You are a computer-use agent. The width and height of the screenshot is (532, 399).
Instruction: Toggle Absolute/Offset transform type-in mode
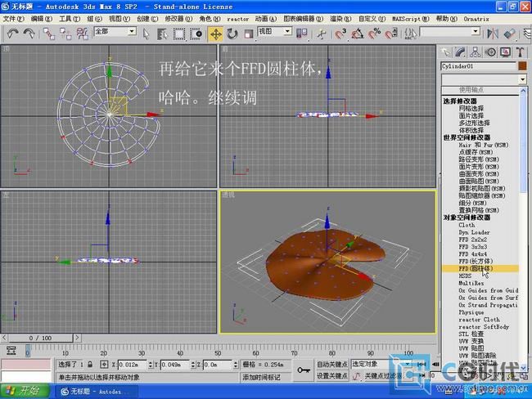pyautogui.click(x=104, y=365)
